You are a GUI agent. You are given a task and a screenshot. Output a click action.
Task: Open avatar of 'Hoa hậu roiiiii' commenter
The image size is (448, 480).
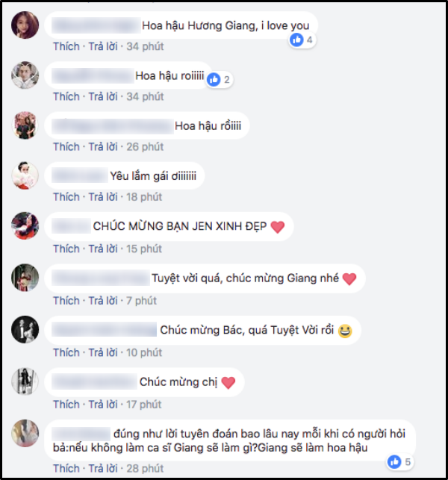pyautogui.click(x=25, y=75)
